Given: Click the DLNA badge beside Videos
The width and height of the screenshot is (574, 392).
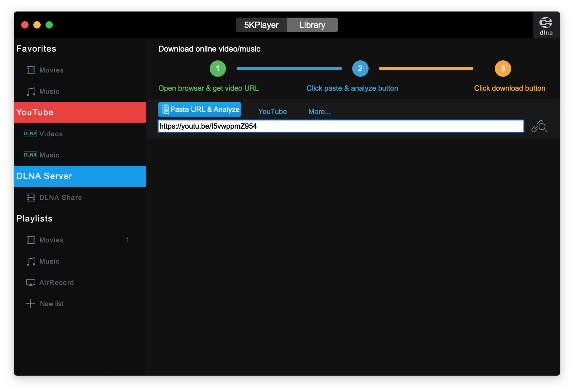Looking at the screenshot, I should click(x=30, y=133).
